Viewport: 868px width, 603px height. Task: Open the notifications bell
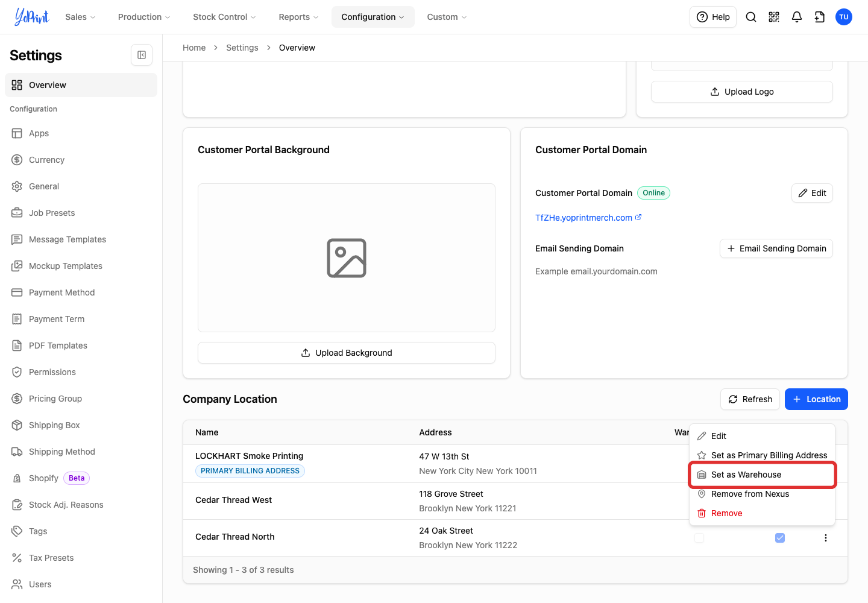(x=797, y=17)
